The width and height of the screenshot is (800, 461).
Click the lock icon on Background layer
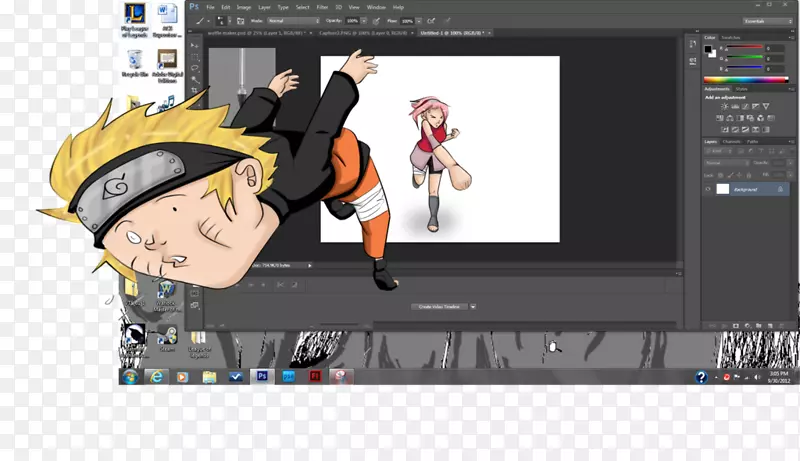(781, 188)
